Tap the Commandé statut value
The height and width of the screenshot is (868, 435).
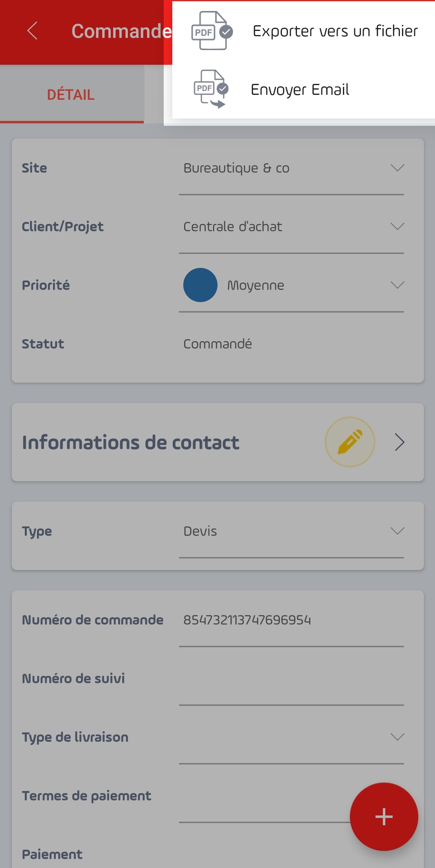click(x=217, y=344)
